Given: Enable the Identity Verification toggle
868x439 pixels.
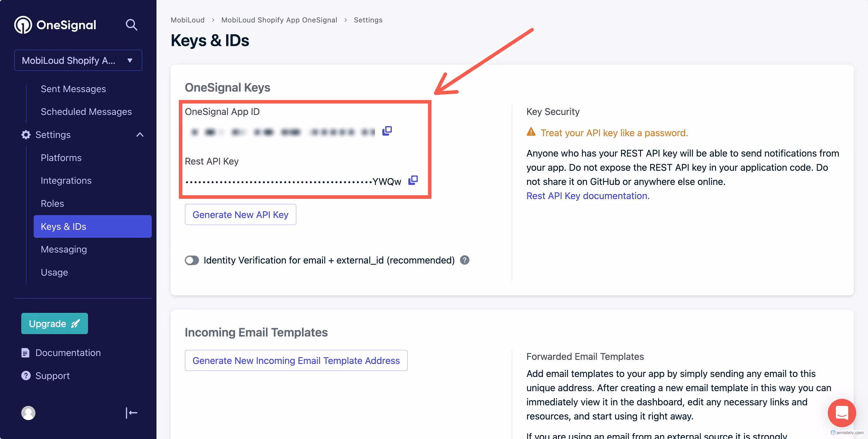Looking at the screenshot, I should (192, 260).
